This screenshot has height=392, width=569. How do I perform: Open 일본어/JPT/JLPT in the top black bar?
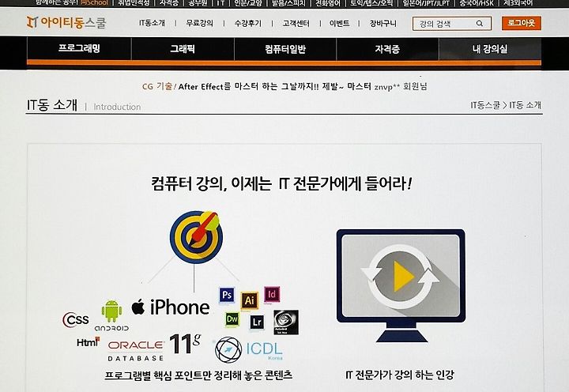coord(426,3)
